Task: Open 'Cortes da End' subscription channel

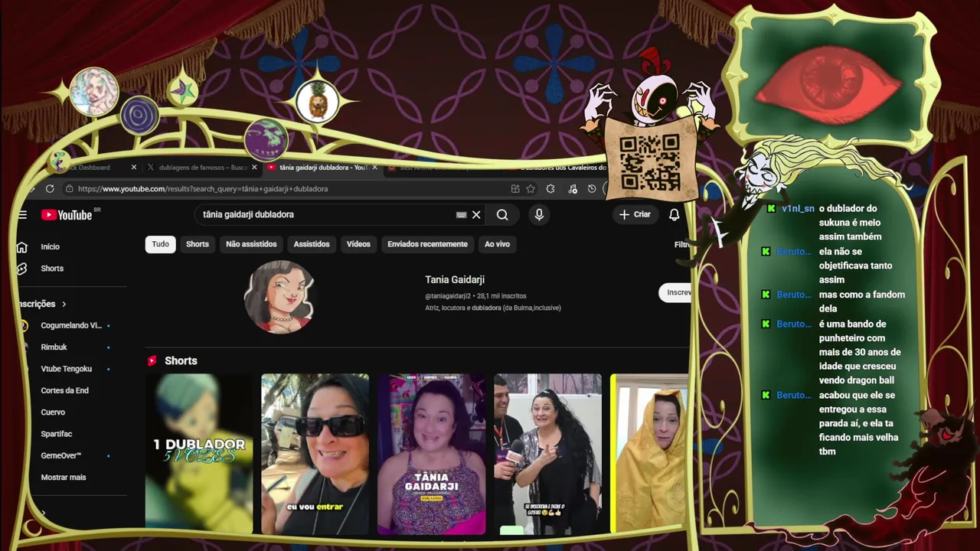Action: [x=64, y=390]
